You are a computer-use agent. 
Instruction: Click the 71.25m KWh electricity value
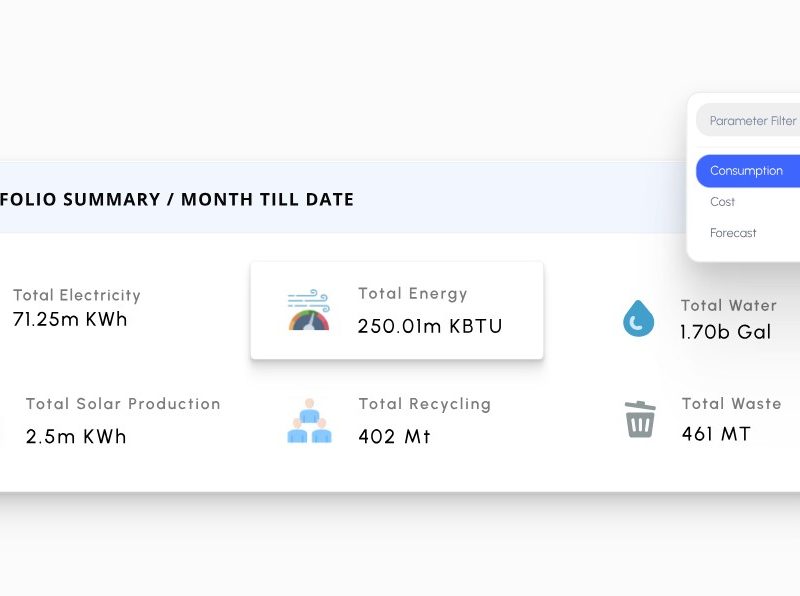[x=69, y=320]
